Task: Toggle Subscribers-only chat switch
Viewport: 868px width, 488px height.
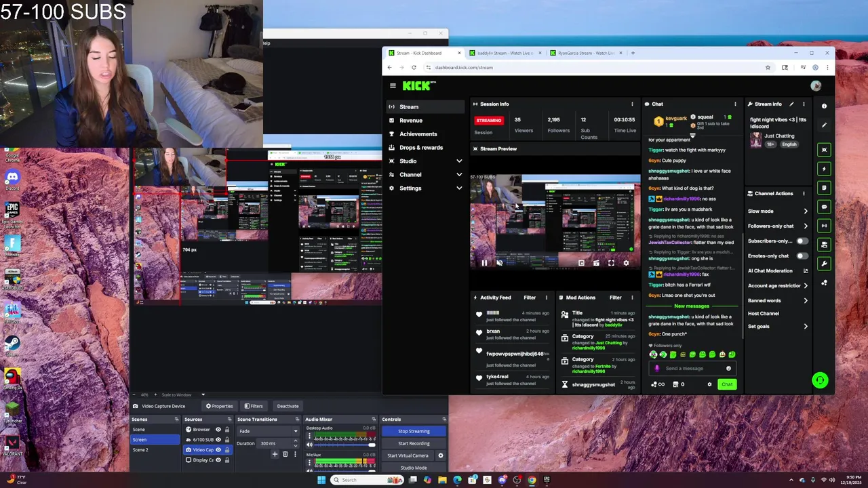Action: [802, 241]
